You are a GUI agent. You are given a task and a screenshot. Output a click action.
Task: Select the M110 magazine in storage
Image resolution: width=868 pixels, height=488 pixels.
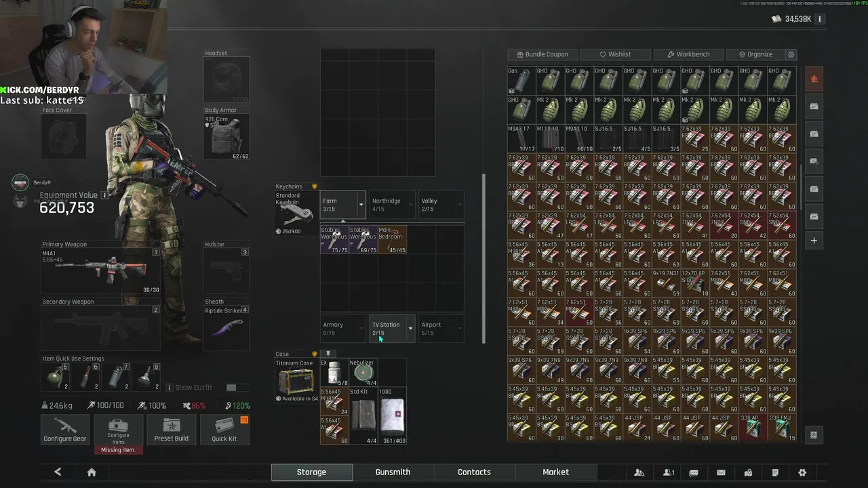coord(551,138)
